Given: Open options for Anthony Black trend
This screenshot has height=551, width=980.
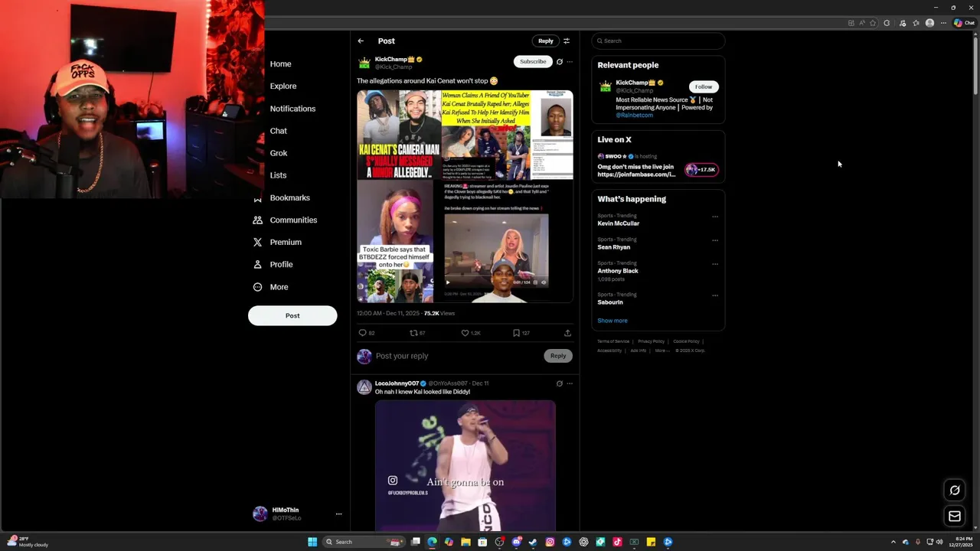Looking at the screenshot, I should tap(715, 264).
